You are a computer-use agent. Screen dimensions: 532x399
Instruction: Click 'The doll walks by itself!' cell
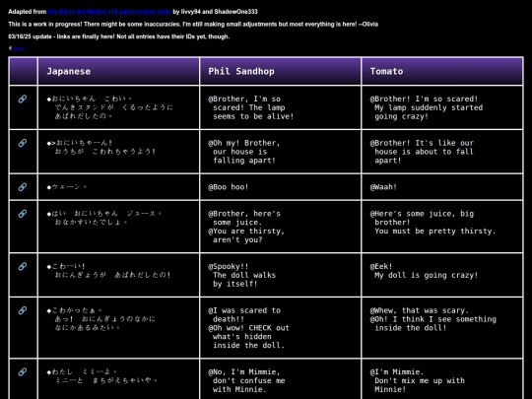281,275
